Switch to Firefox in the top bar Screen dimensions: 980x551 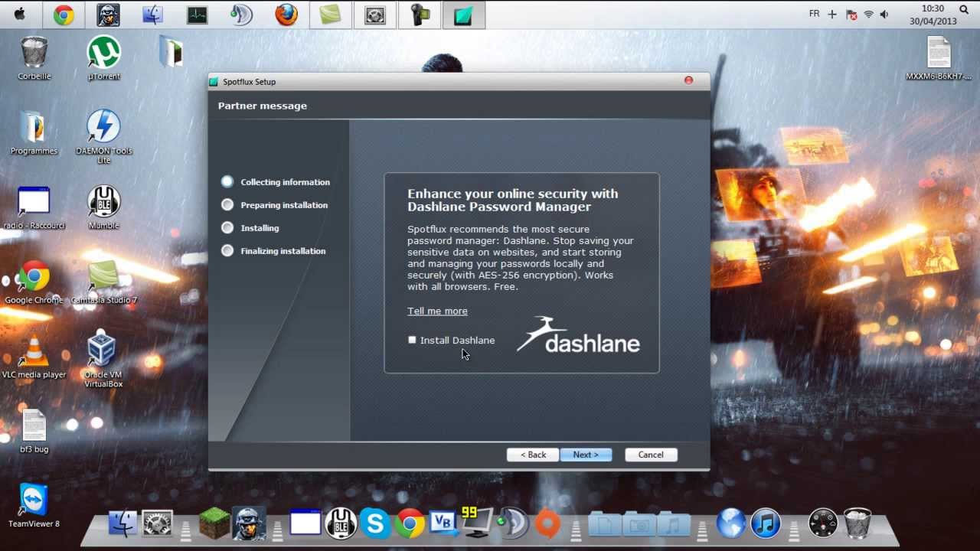click(286, 15)
